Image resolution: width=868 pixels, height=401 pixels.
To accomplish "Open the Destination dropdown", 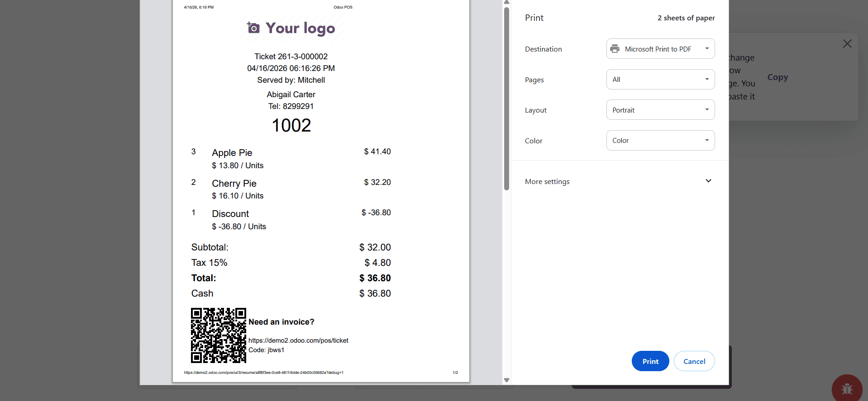I will coord(660,49).
